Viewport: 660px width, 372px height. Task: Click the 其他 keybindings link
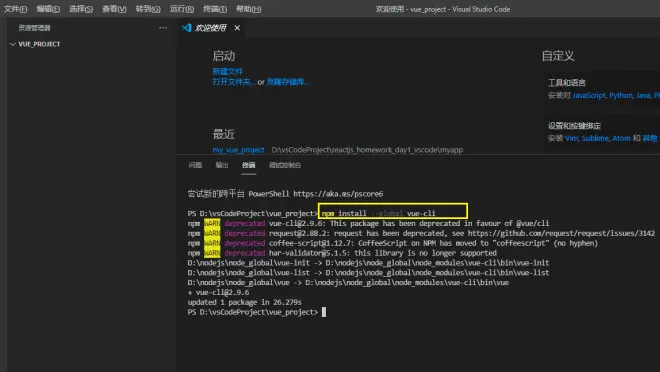(649, 138)
